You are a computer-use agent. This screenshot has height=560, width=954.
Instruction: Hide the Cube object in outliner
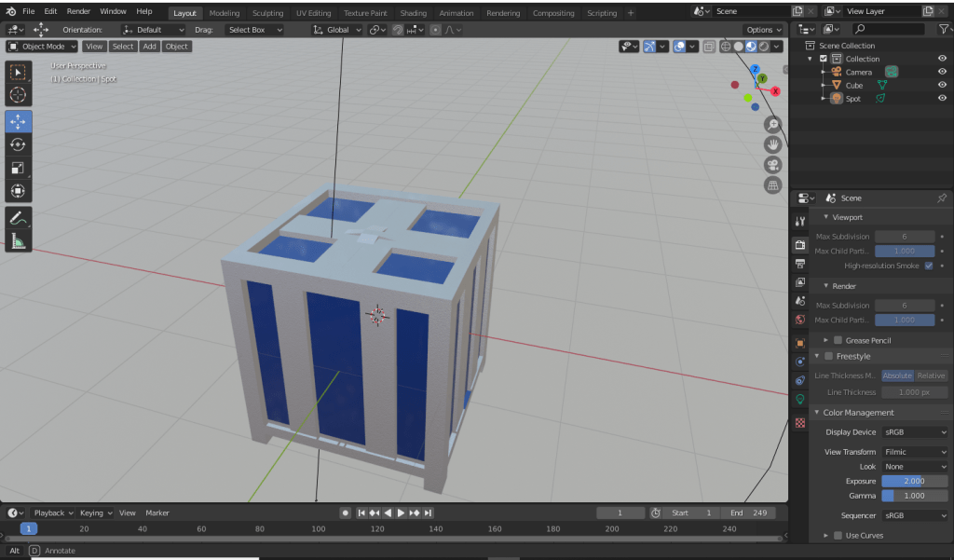(x=942, y=85)
